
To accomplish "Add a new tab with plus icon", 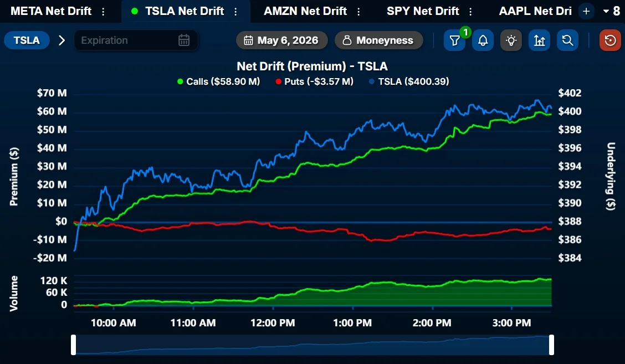I will pyautogui.click(x=586, y=11).
